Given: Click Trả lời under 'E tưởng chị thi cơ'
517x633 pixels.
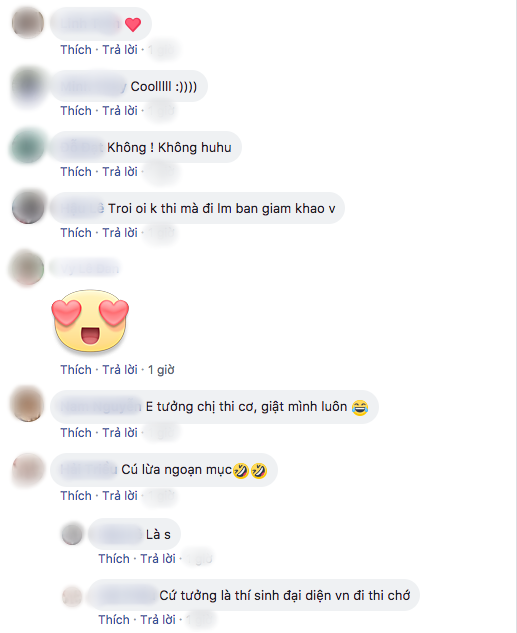Looking at the screenshot, I should (120, 432).
